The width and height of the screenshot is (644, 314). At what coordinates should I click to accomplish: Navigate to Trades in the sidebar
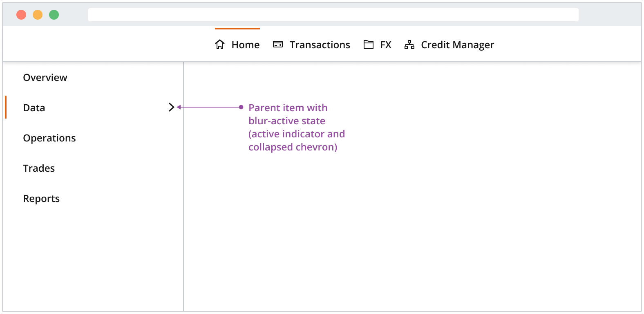point(39,168)
